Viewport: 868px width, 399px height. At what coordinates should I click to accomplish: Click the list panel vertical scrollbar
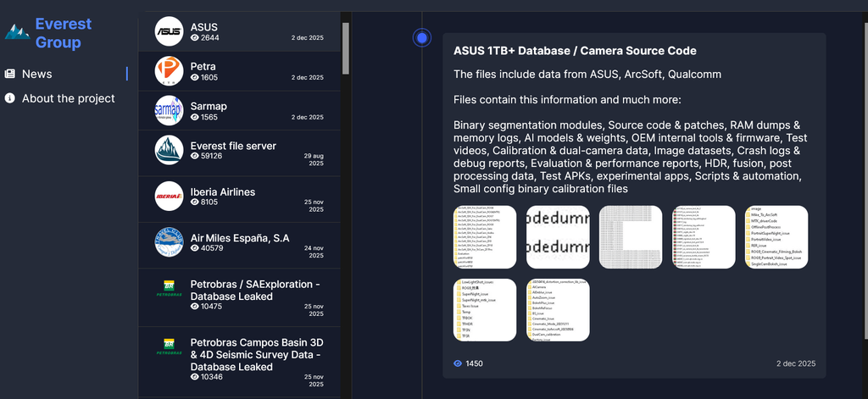tap(345, 47)
